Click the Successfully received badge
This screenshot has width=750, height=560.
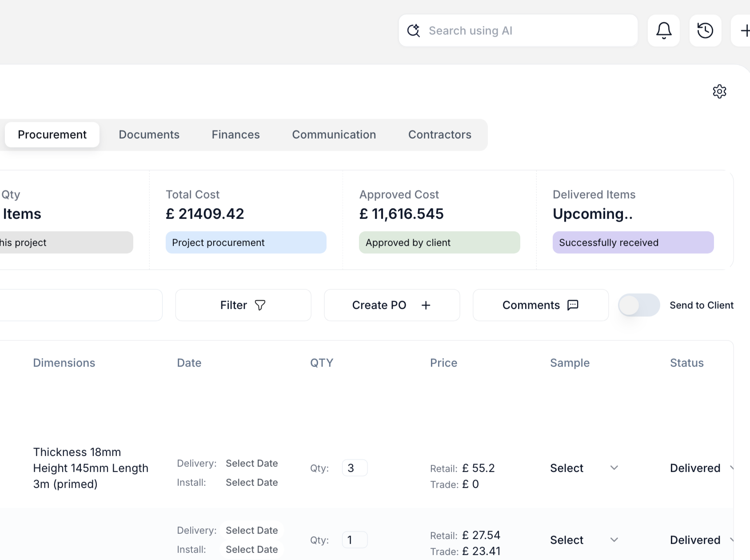point(633,242)
